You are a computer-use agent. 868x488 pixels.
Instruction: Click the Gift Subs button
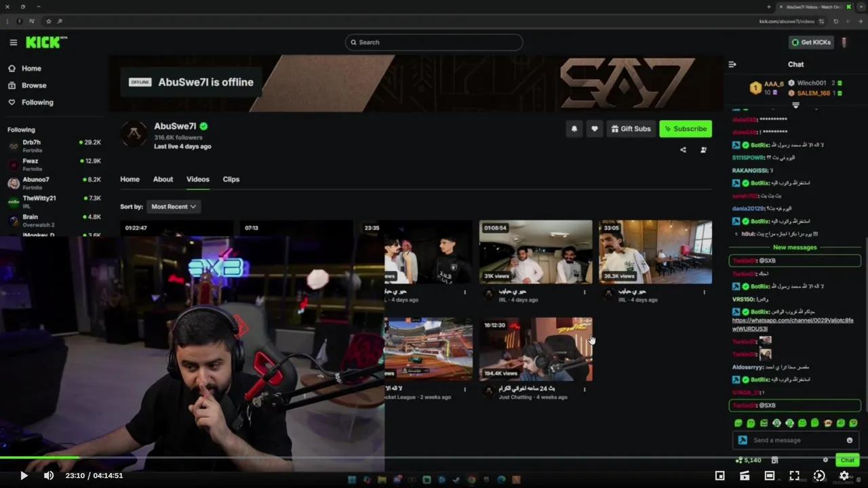(x=631, y=129)
